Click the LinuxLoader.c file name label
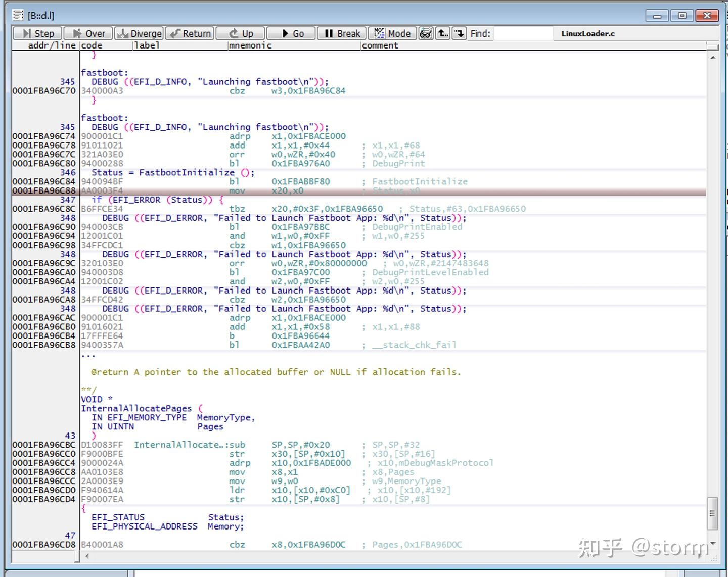Screen dimensions: 728x577 tap(588, 33)
